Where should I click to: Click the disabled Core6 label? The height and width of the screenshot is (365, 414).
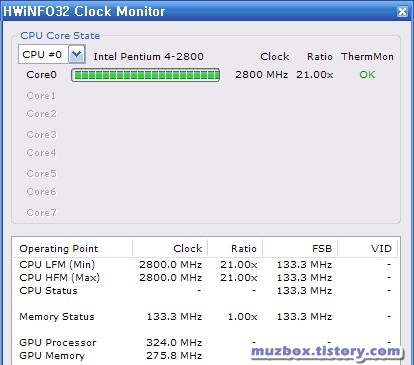click(42, 192)
